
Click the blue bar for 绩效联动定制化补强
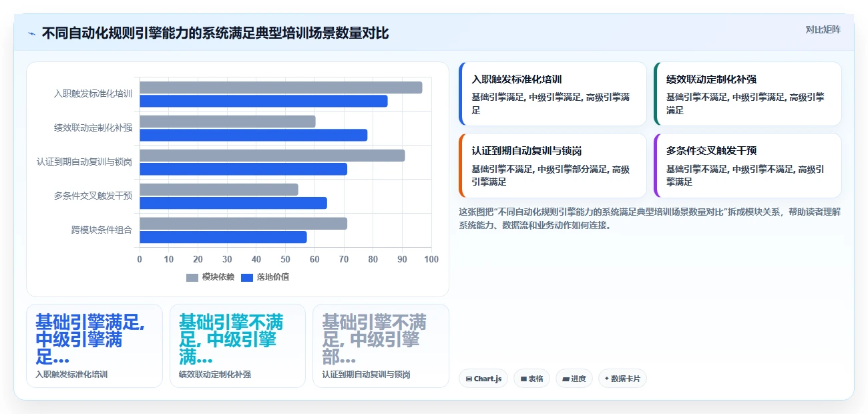pyautogui.click(x=253, y=135)
